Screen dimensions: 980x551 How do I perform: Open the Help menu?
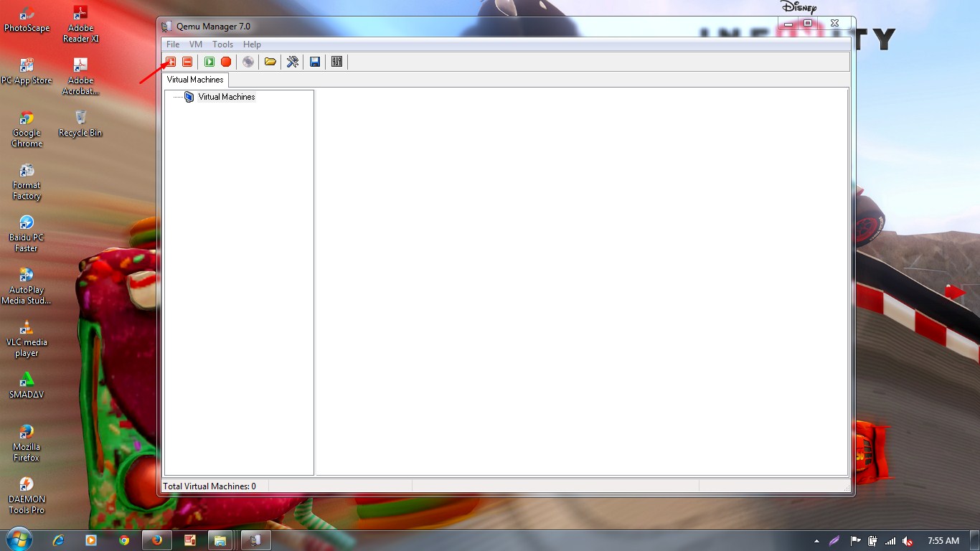252,44
